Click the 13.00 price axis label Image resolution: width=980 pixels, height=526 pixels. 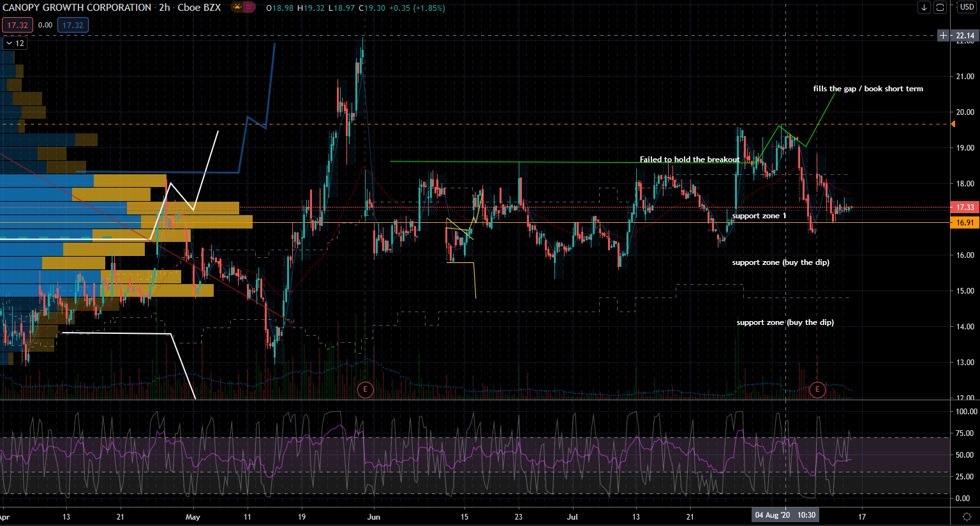coord(965,363)
